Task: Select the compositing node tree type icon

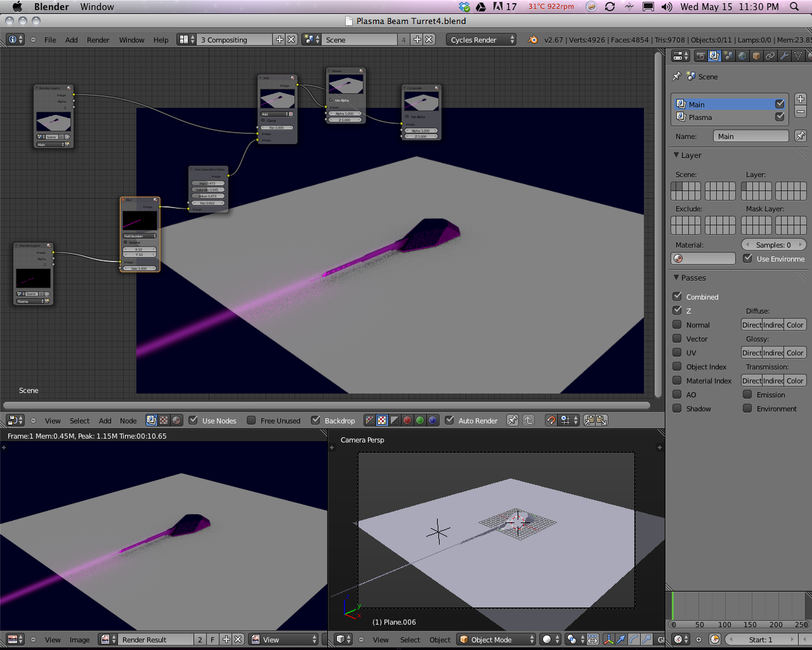Action: (x=151, y=420)
